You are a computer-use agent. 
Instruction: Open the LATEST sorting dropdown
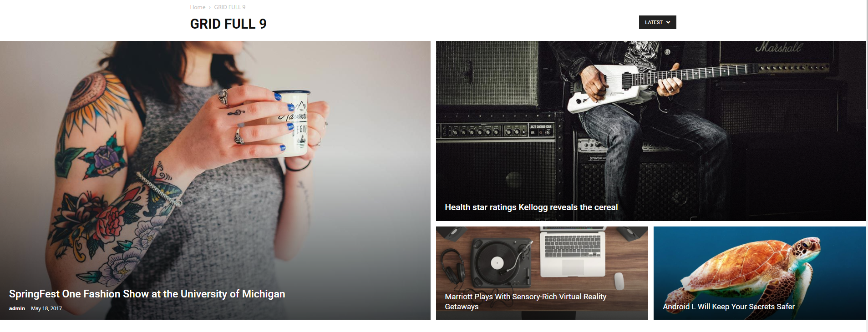[x=657, y=22]
